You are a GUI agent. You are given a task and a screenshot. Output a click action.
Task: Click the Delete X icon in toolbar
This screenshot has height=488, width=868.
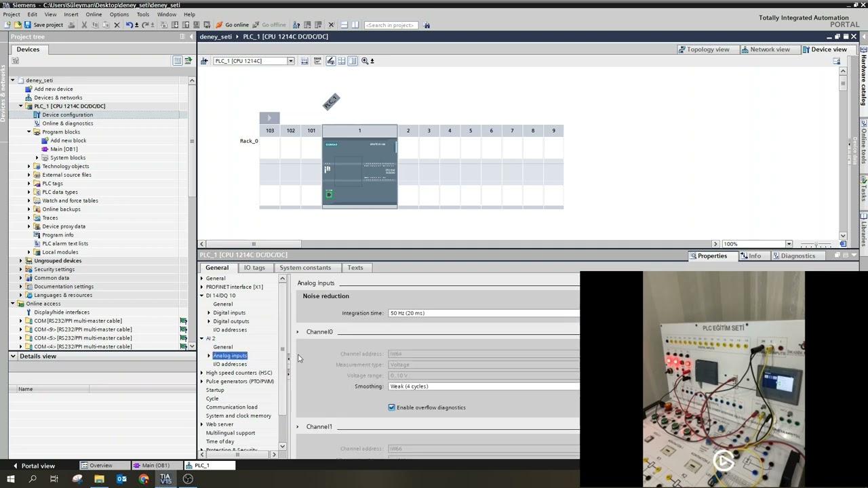coord(117,25)
